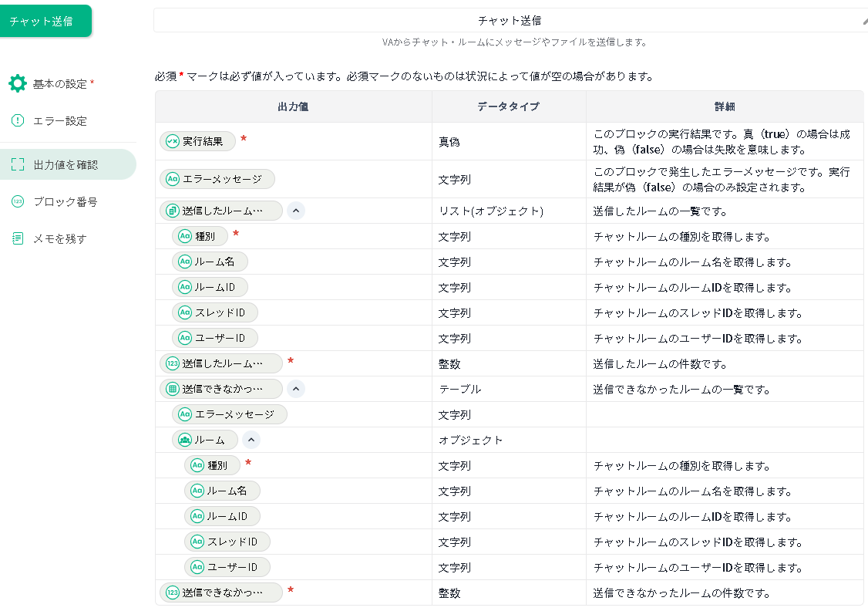
Task: Click the memo icon beside メモを残す
Action: (18, 238)
